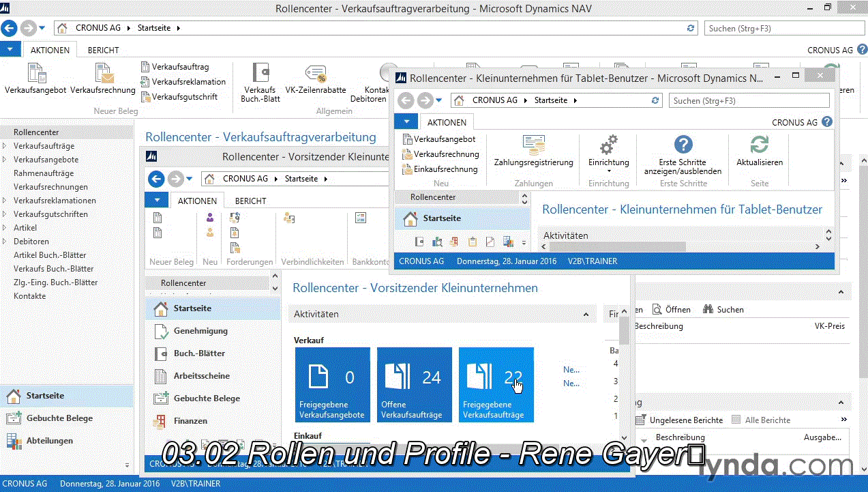
Task: Expand the Verkaufsreklamationen tree node
Action: point(5,201)
